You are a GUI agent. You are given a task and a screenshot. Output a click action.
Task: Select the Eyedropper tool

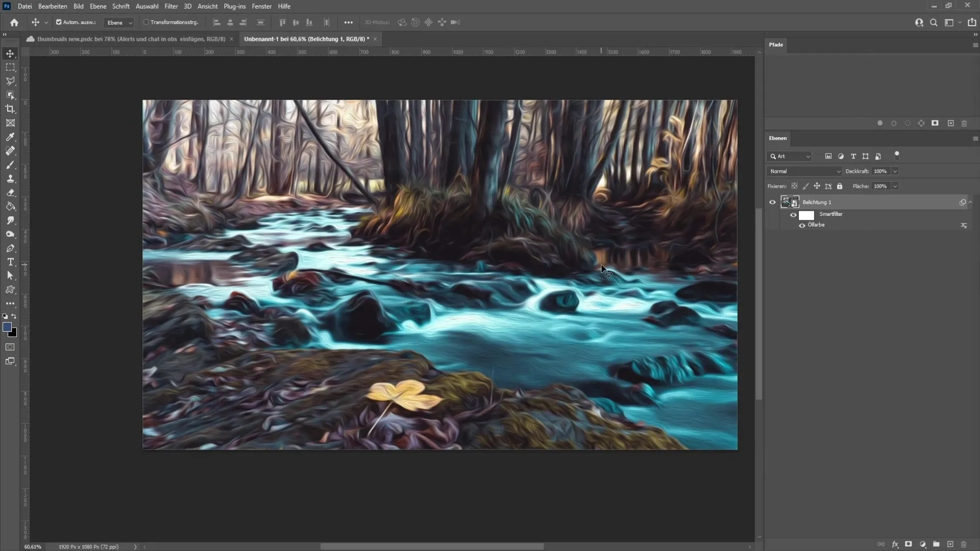click(x=10, y=137)
